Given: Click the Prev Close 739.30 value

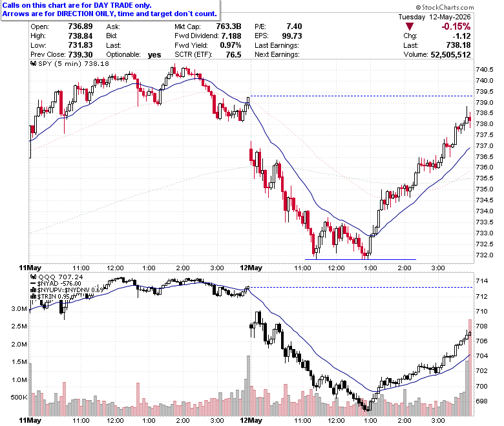Looking at the screenshot, I should tap(80, 55).
